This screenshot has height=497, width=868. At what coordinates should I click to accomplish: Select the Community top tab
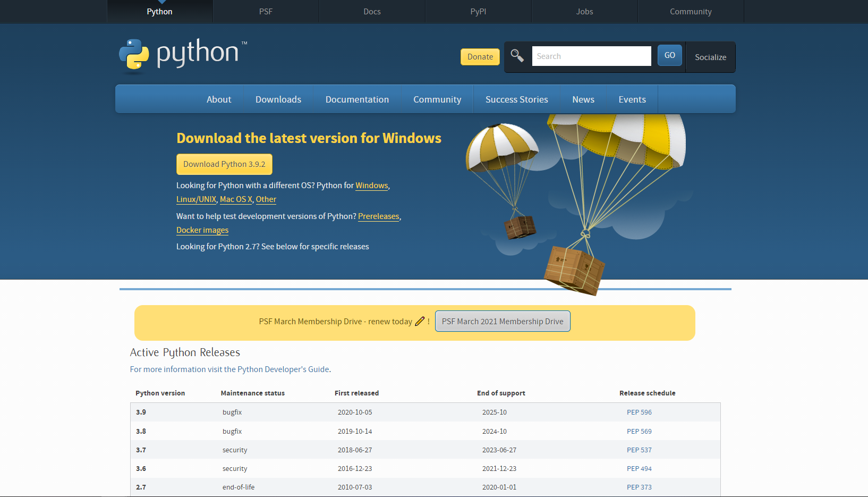pyautogui.click(x=691, y=11)
